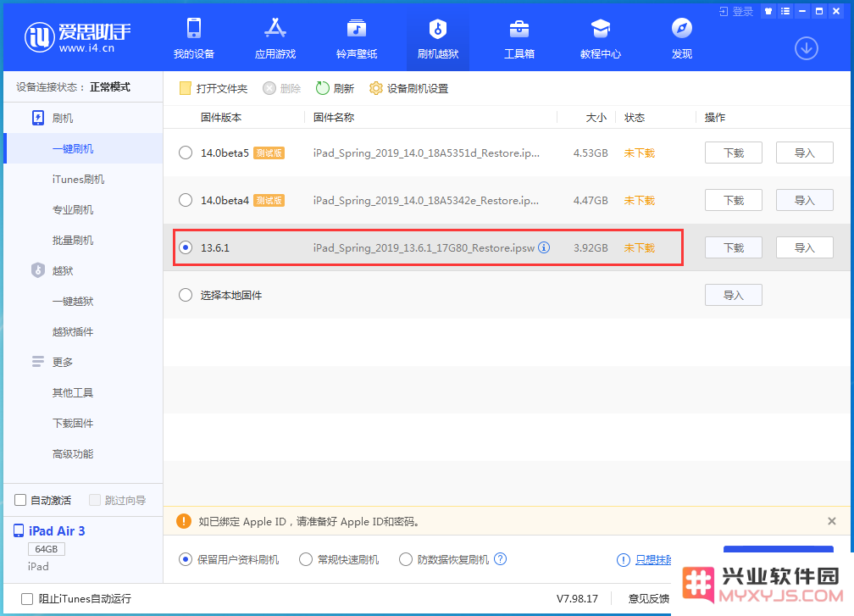Download the 13.6.1 firmware with 下载

tap(733, 247)
